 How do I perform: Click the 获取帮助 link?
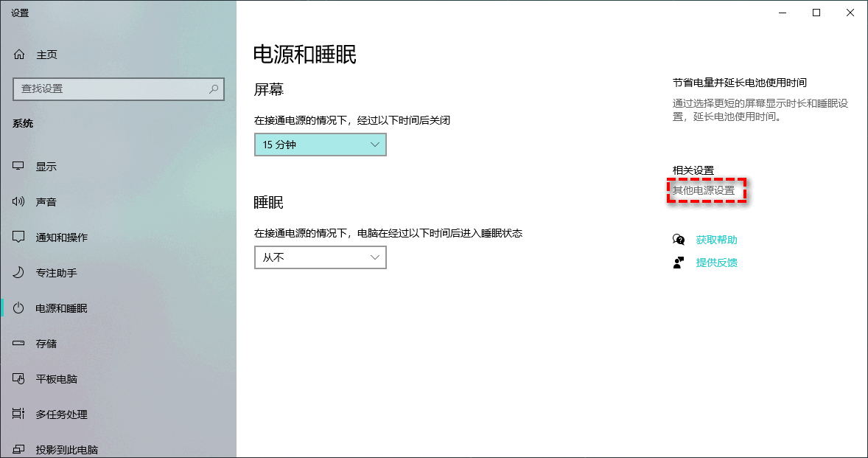[x=716, y=240]
